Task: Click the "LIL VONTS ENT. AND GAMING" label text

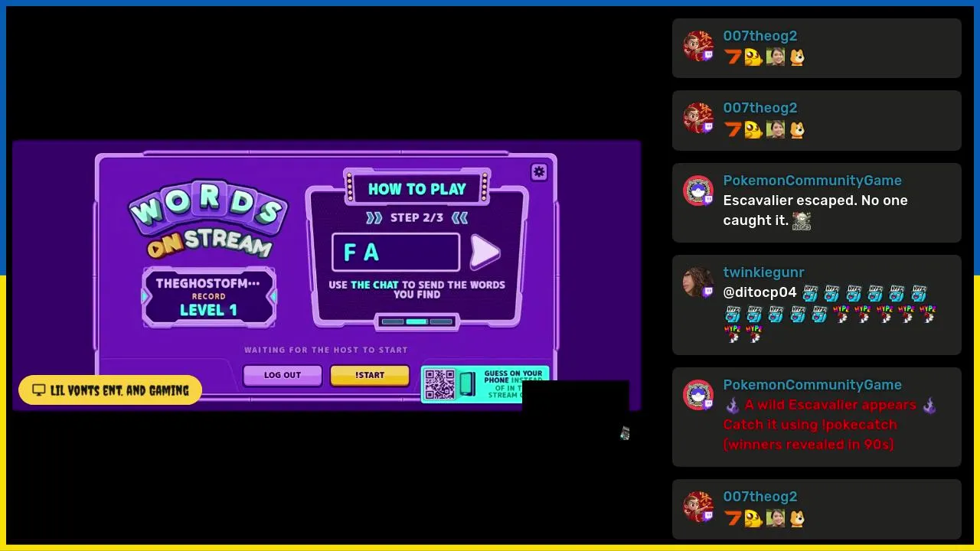Action: point(119,390)
